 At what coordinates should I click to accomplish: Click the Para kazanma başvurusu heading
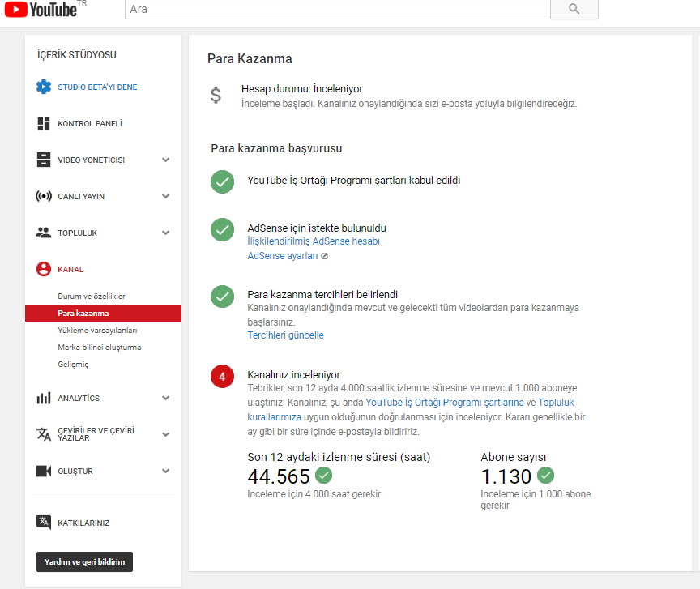[x=276, y=148]
